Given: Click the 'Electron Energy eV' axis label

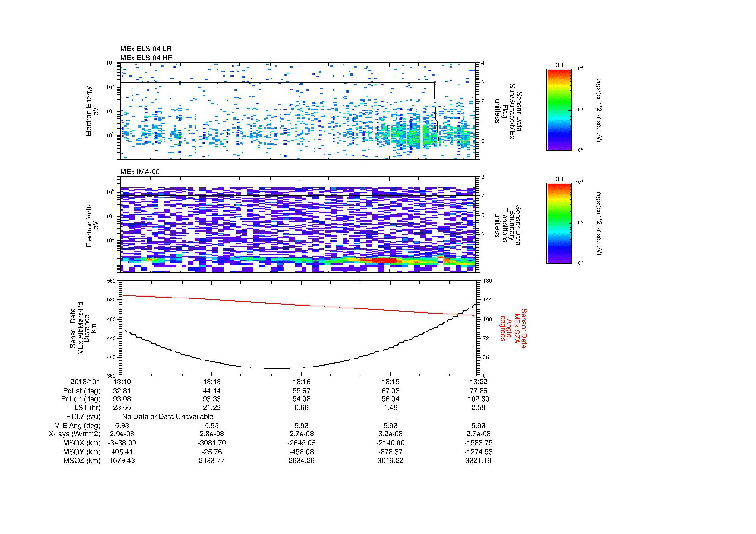Looking at the screenshot, I should coord(92,111).
